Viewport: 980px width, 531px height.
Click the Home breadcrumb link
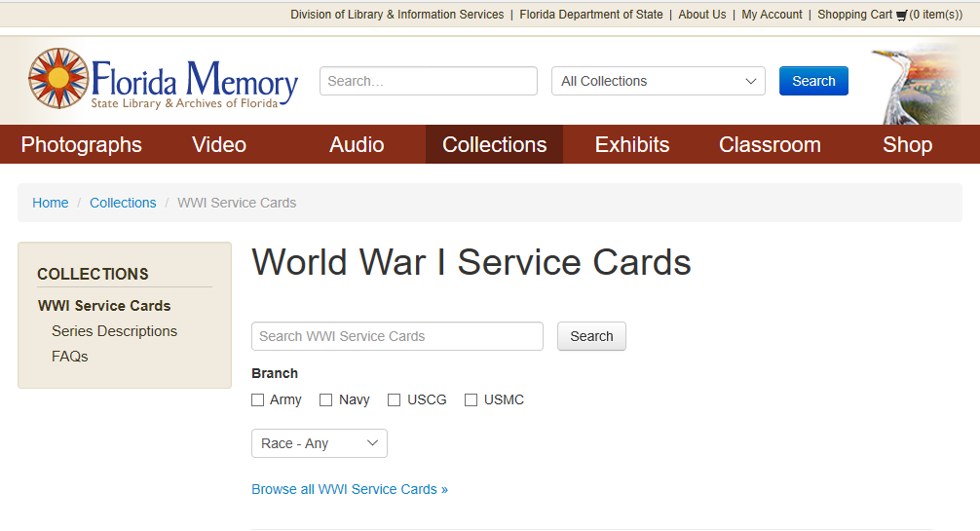click(x=51, y=204)
